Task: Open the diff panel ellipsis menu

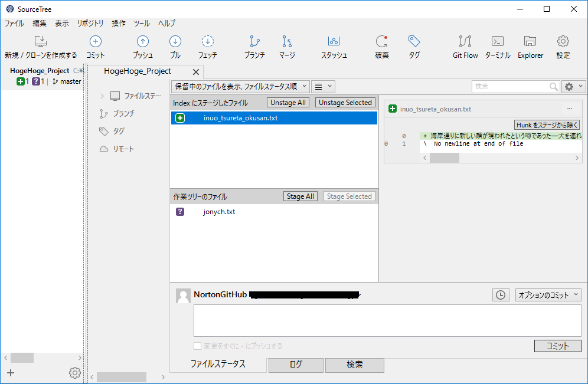Action: pos(570,109)
